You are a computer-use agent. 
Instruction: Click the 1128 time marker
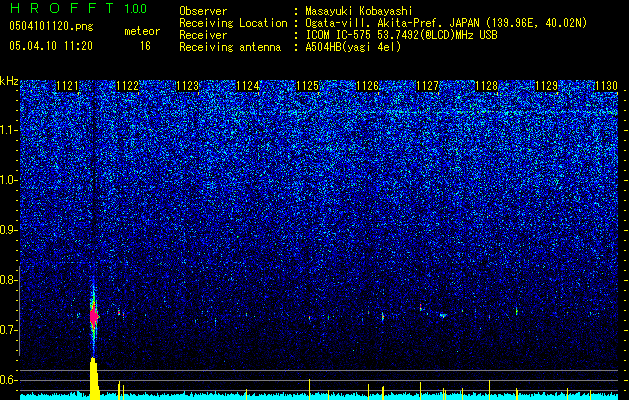[487, 86]
